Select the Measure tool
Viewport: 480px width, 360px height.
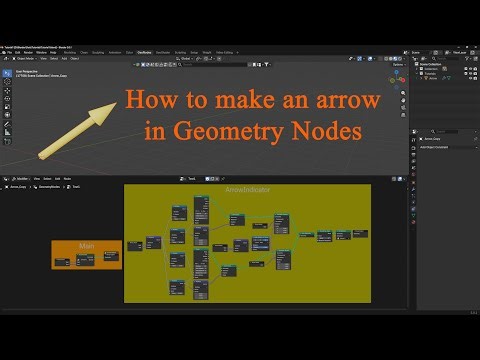pyautogui.click(x=7, y=133)
